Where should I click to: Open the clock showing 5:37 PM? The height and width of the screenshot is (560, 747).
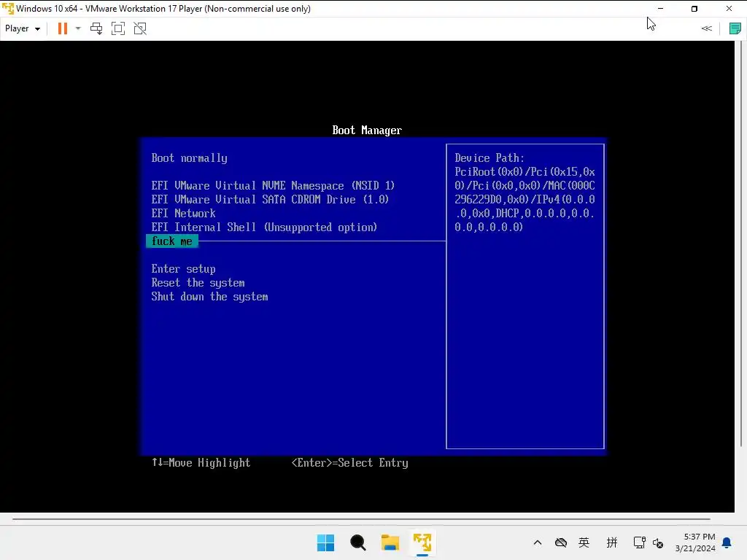click(x=695, y=542)
